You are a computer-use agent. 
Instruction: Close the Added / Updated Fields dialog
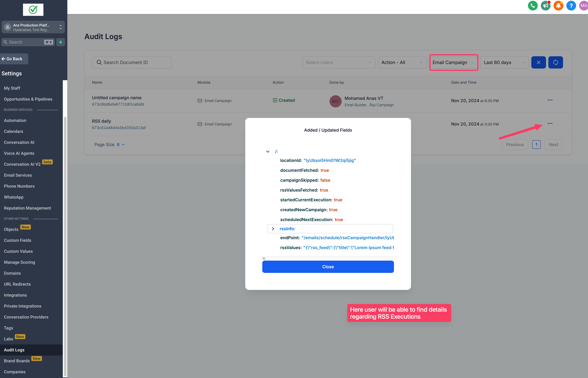pyautogui.click(x=328, y=267)
